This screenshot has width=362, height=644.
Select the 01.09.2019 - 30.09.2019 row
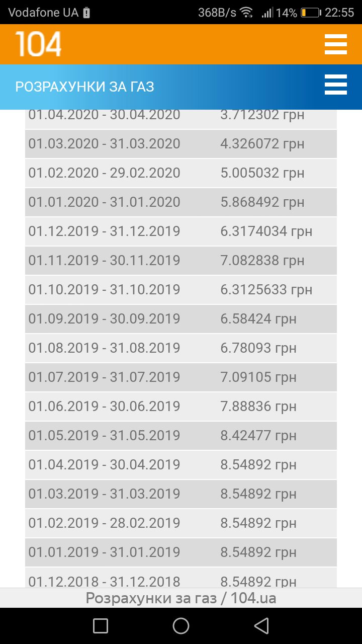(104, 319)
